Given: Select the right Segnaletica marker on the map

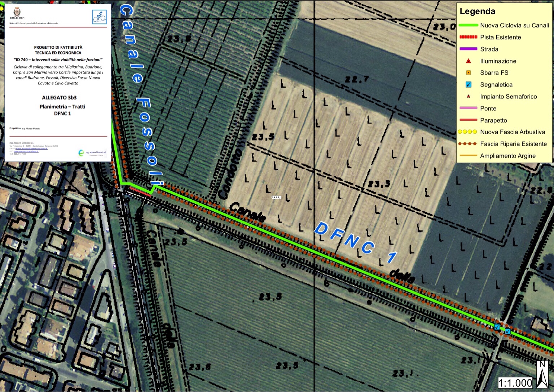Looking at the screenshot, I should [x=507, y=331].
